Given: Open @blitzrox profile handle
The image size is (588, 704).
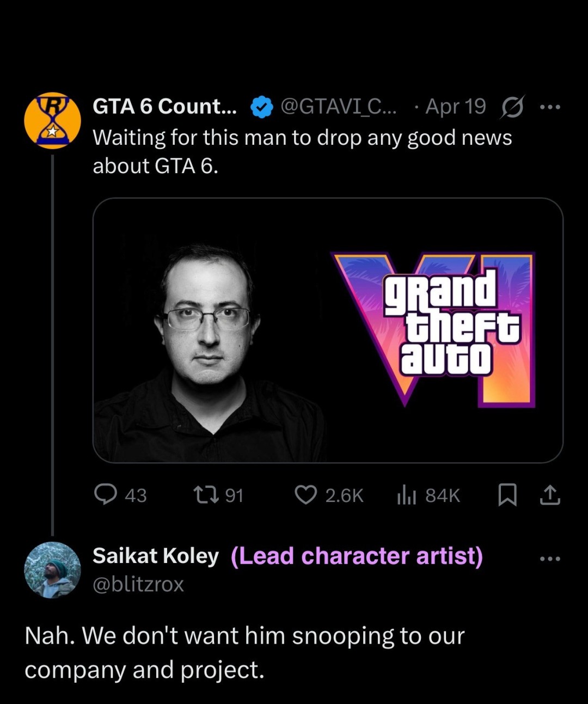Looking at the screenshot, I should pos(138,585).
